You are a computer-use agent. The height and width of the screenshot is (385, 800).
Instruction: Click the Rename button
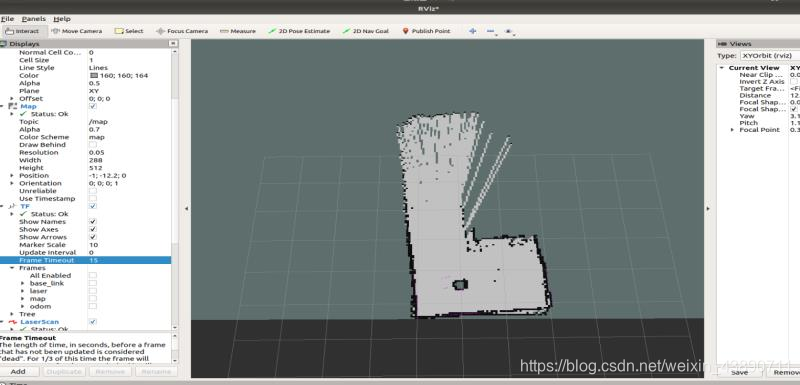156,372
